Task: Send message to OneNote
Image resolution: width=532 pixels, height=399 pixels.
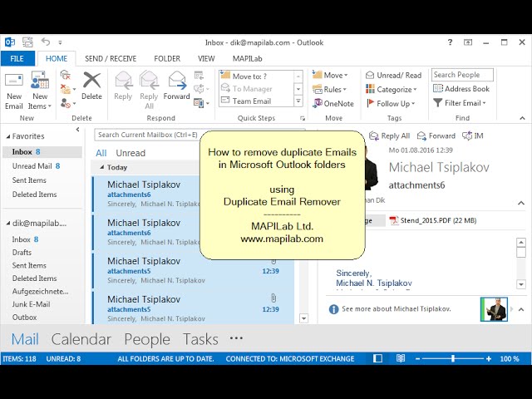Action: tap(333, 103)
